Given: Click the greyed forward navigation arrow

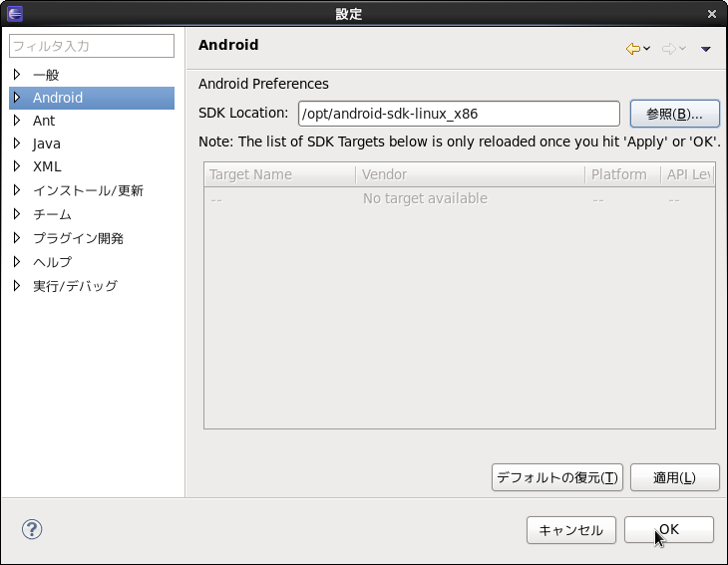Looking at the screenshot, I should click(x=668, y=48).
